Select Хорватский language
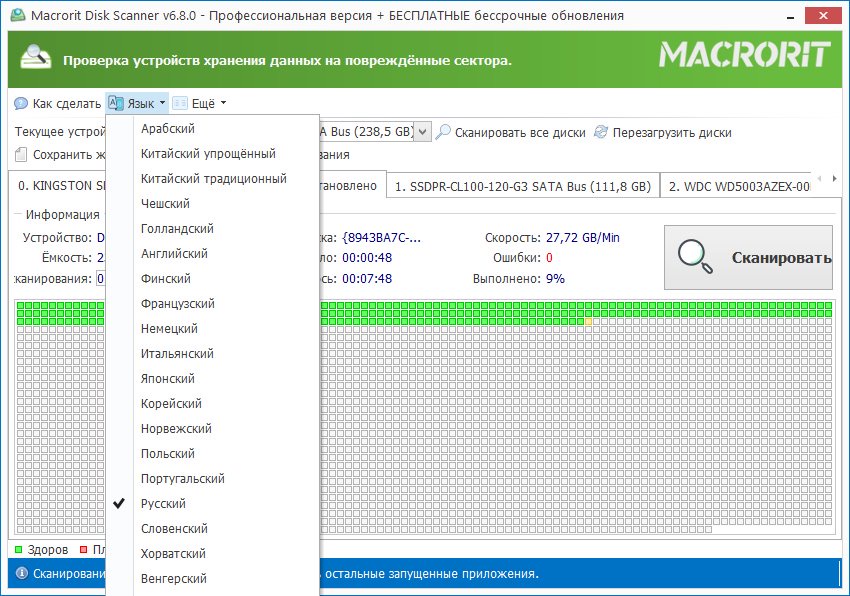This screenshot has height=596, width=850. coord(212,553)
